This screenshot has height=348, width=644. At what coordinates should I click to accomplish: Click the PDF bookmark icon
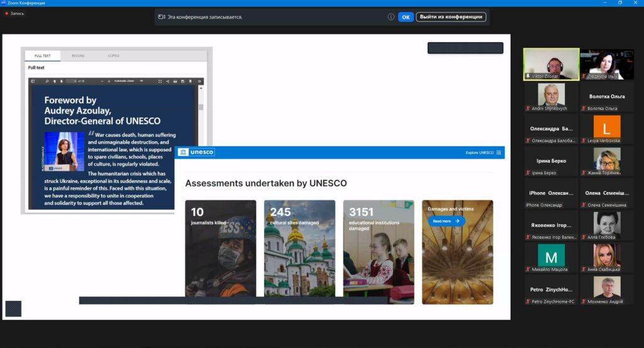tap(190, 81)
